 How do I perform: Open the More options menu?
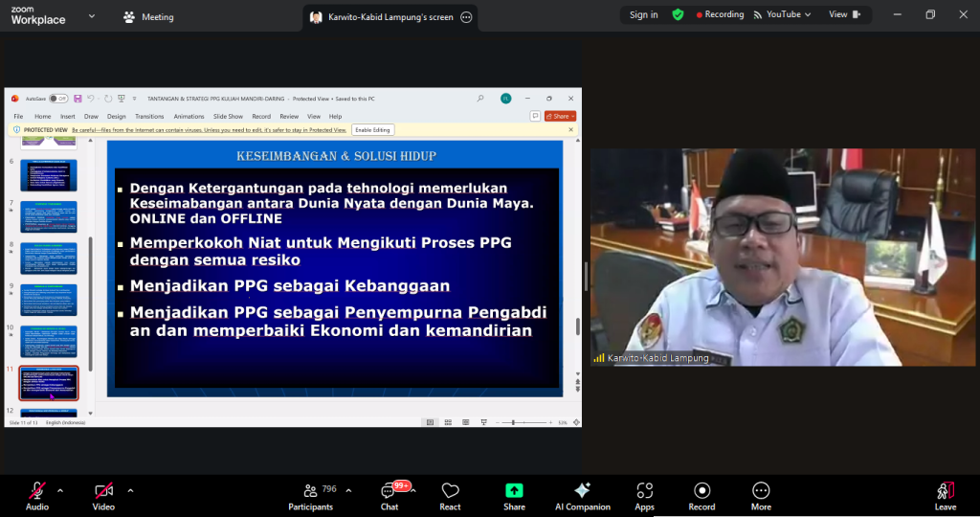[761, 495]
